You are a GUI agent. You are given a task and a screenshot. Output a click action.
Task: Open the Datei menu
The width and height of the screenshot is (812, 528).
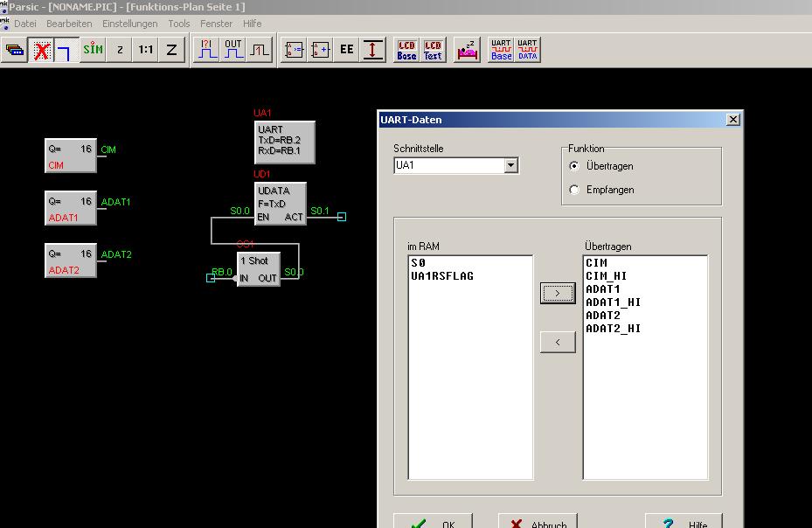[25, 24]
